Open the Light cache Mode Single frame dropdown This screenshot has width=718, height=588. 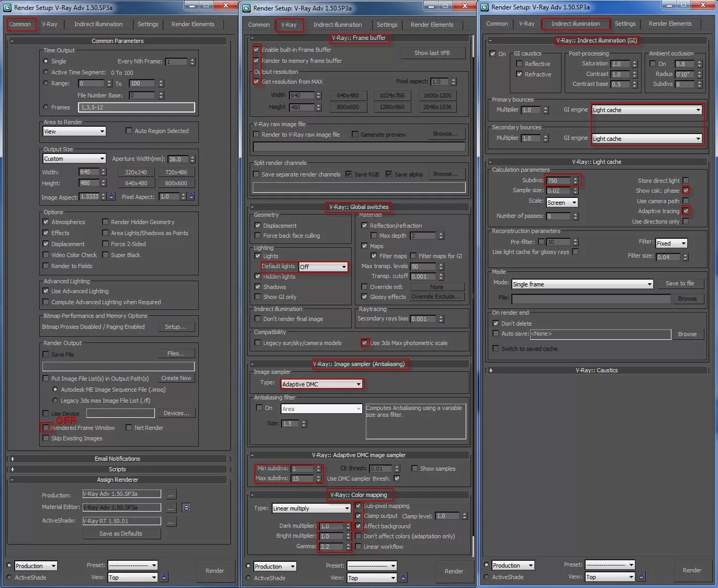click(x=582, y=284)
